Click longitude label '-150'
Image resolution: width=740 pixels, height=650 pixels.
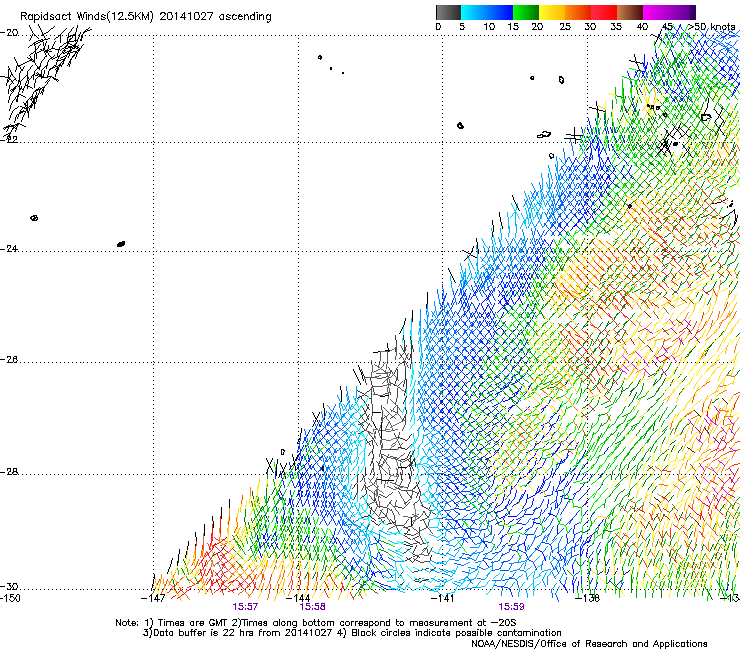10,598
